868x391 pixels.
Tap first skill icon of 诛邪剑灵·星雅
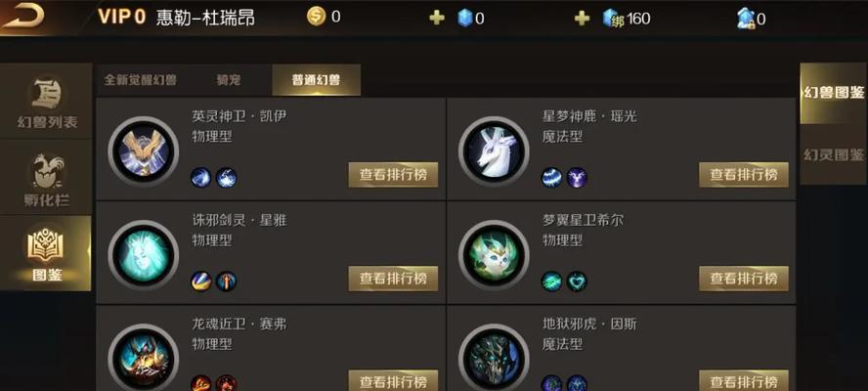click(201, 282)
